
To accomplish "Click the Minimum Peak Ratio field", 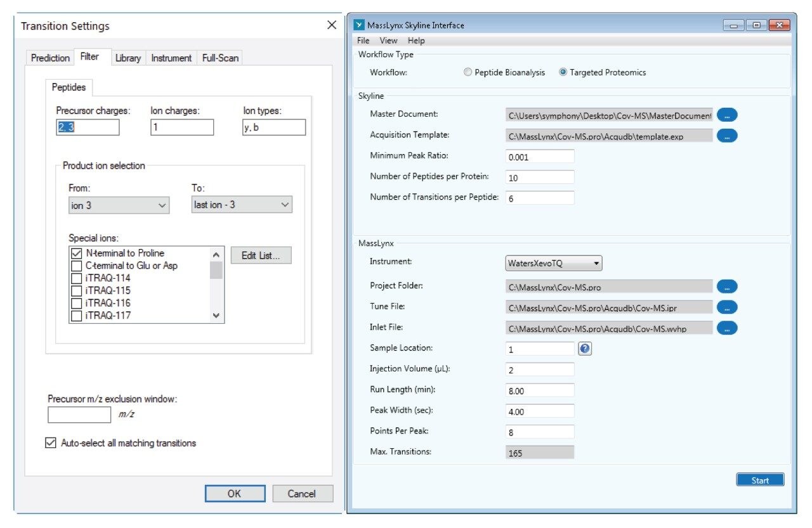I will 540,157.
